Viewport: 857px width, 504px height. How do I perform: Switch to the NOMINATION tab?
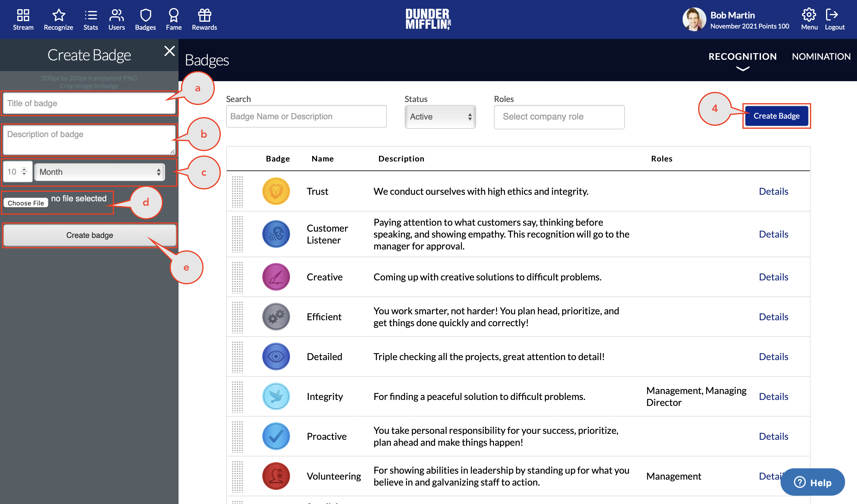(x=821, y=56)
